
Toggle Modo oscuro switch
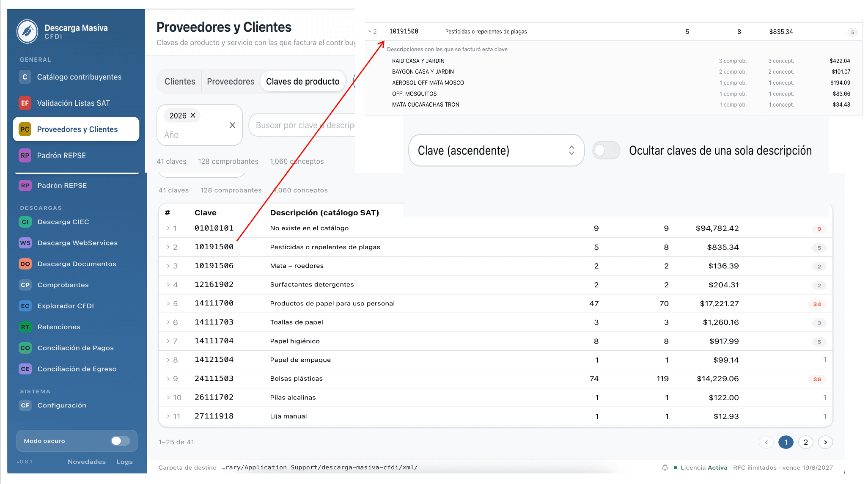click(120, 441)
